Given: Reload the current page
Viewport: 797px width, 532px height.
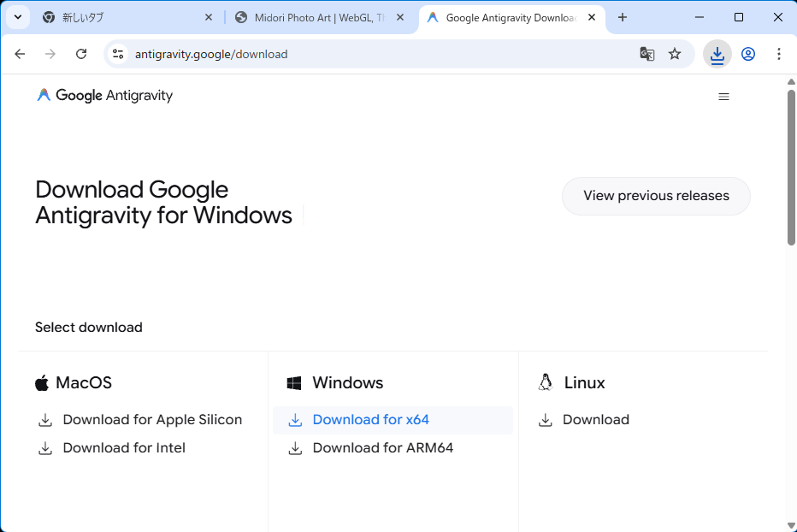Looking at the screenshot, I should (81, 54).
